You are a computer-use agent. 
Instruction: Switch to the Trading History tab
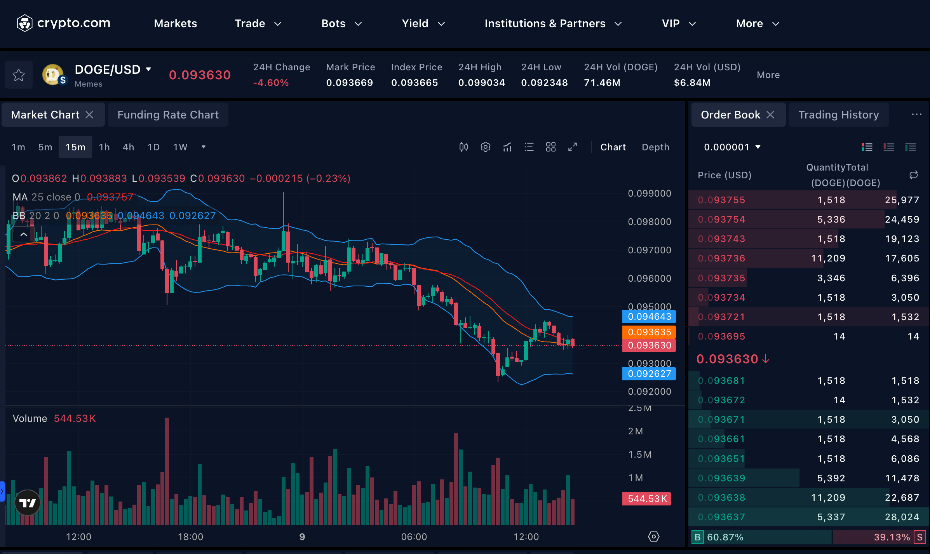(839, 114)
